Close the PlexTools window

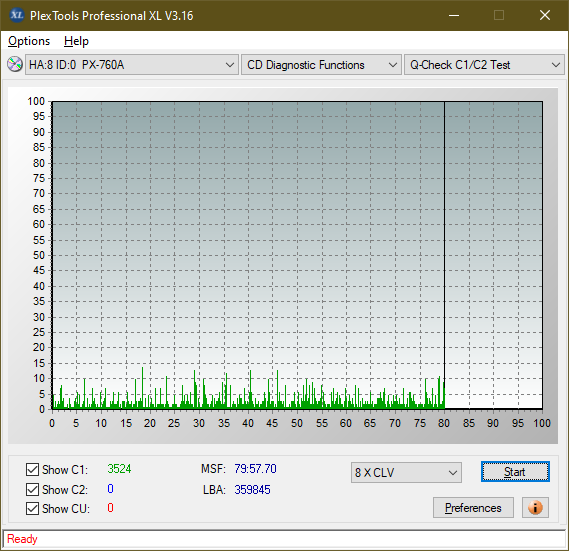pos(544,15)
